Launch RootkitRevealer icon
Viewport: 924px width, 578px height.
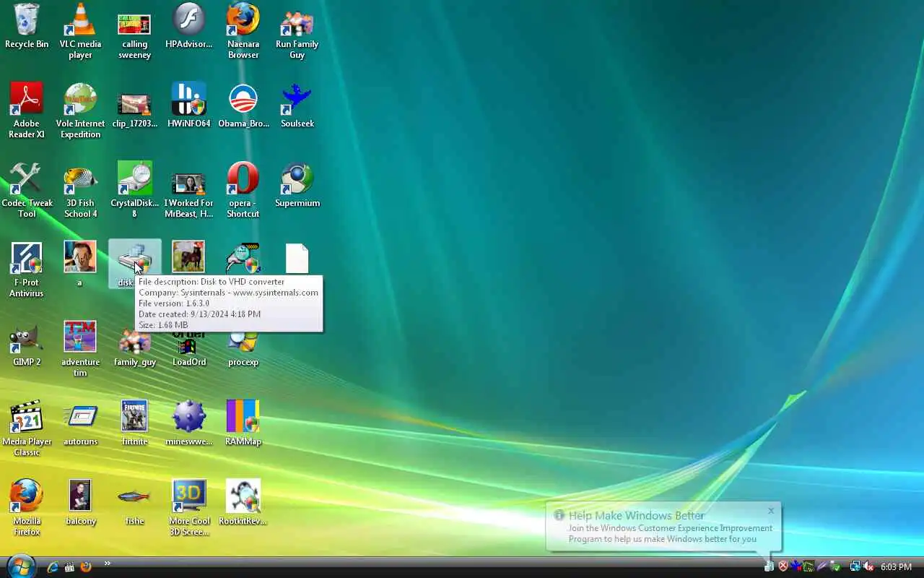coord(243,503)
